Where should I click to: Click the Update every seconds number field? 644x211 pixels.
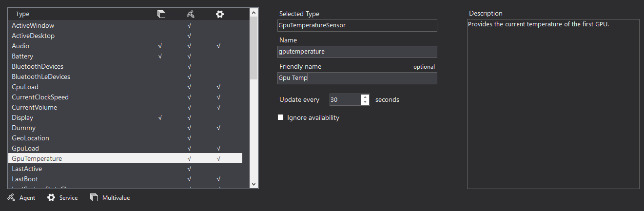tap(345, 99)
